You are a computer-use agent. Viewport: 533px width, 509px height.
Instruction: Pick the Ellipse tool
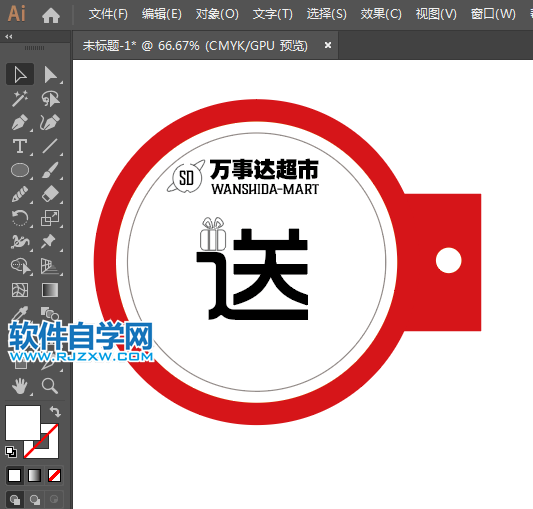(20, 170)
